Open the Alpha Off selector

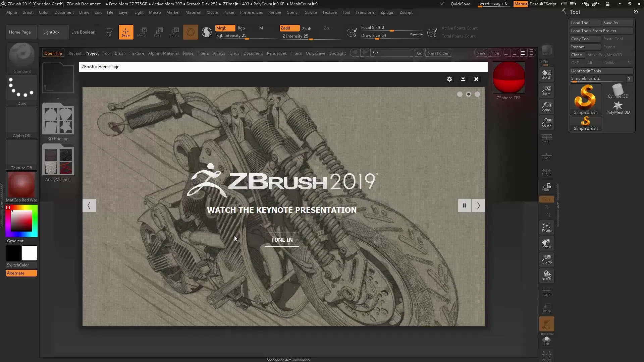(x=22, y=123)
